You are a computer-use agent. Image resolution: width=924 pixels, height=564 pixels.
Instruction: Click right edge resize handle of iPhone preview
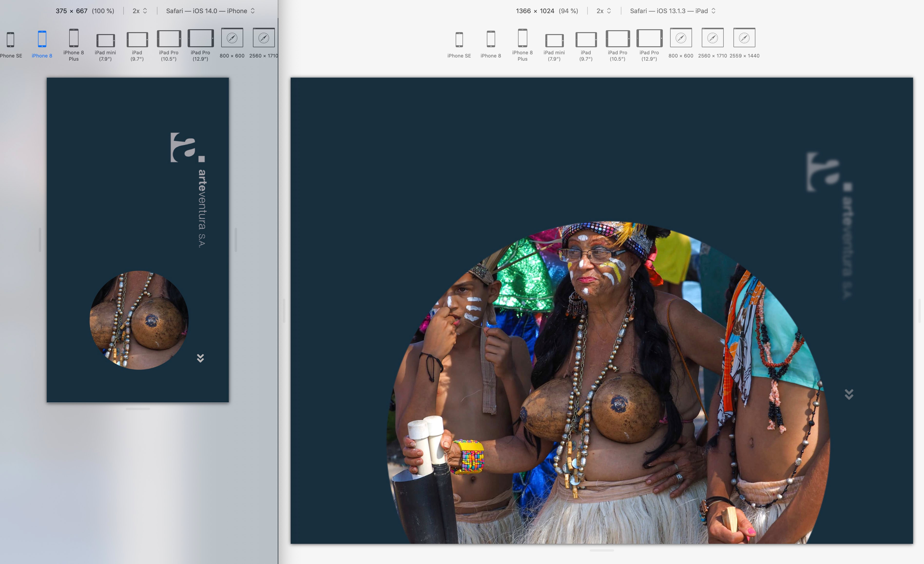(x=236, y=240)
